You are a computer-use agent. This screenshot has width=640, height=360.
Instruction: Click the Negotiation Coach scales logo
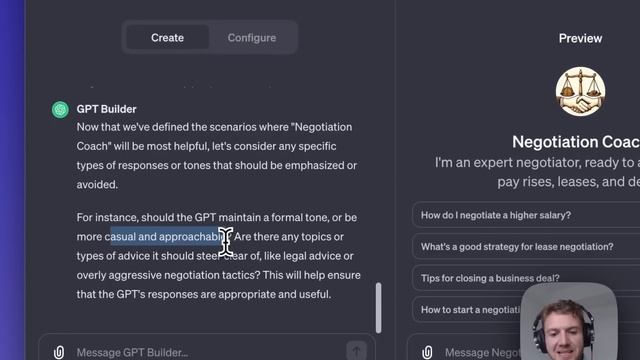pyautogui.click(x=580, y=92)
